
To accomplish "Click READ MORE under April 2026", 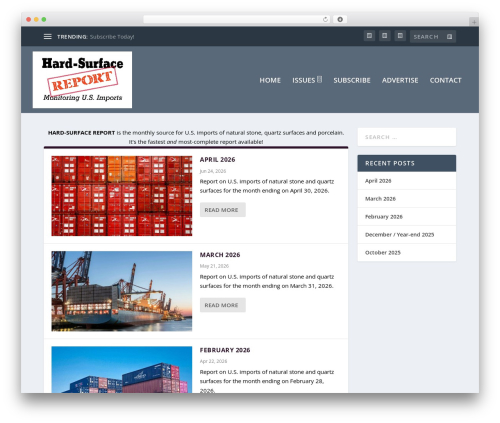I will tap(223, 210).
